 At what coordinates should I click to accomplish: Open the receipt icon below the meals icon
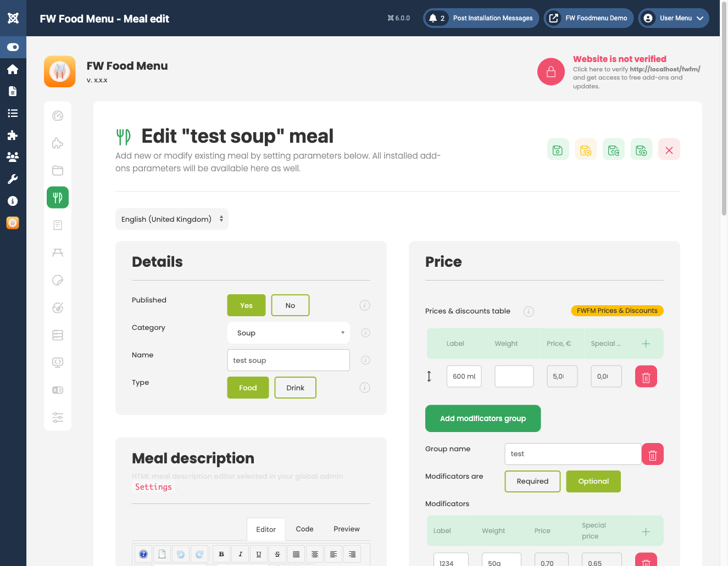point(58,225)
